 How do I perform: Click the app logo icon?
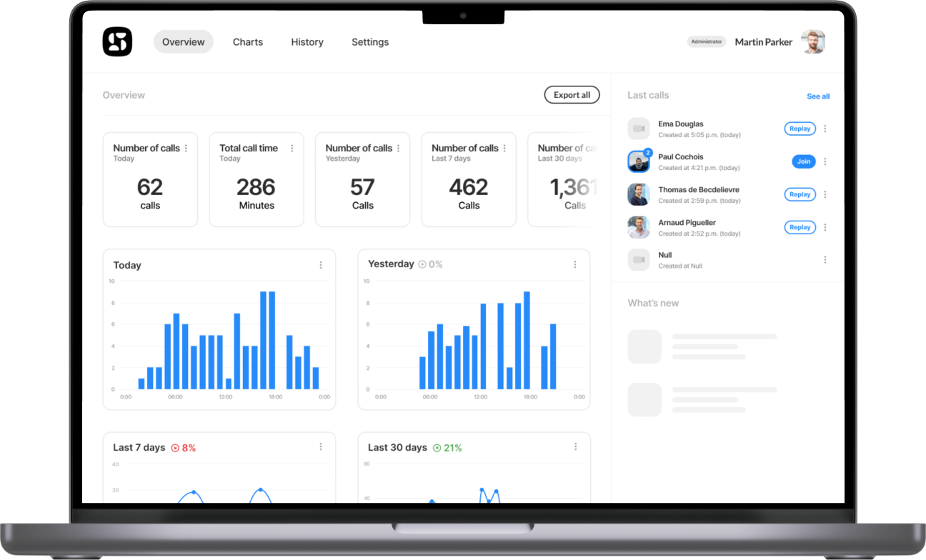pyautogui.click(x=116, y=41)
